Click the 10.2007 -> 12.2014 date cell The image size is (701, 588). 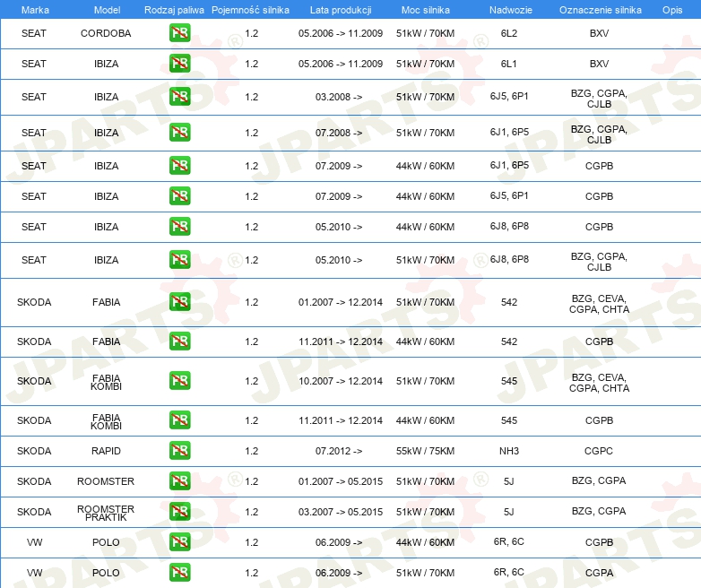point(341,381)
